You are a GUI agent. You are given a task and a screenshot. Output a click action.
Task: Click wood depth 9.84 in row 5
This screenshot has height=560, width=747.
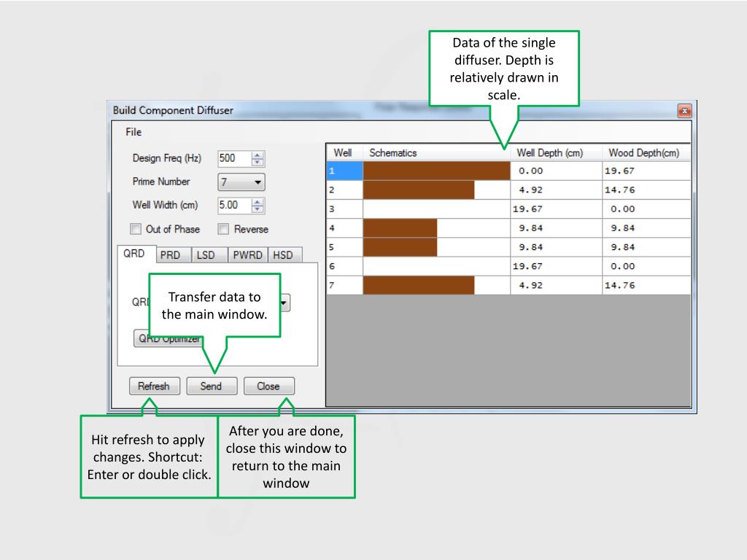pos(646,247)
